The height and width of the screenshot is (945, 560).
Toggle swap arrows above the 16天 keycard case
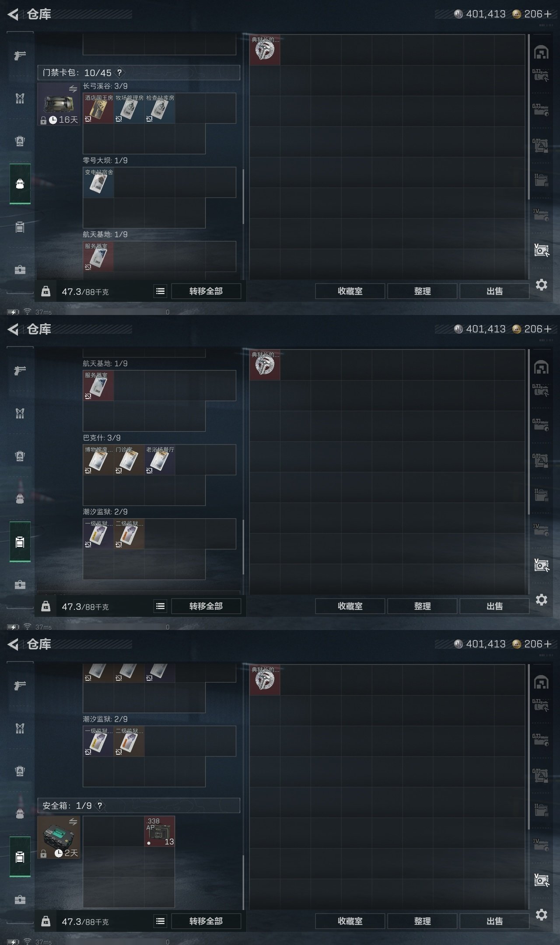73,89
